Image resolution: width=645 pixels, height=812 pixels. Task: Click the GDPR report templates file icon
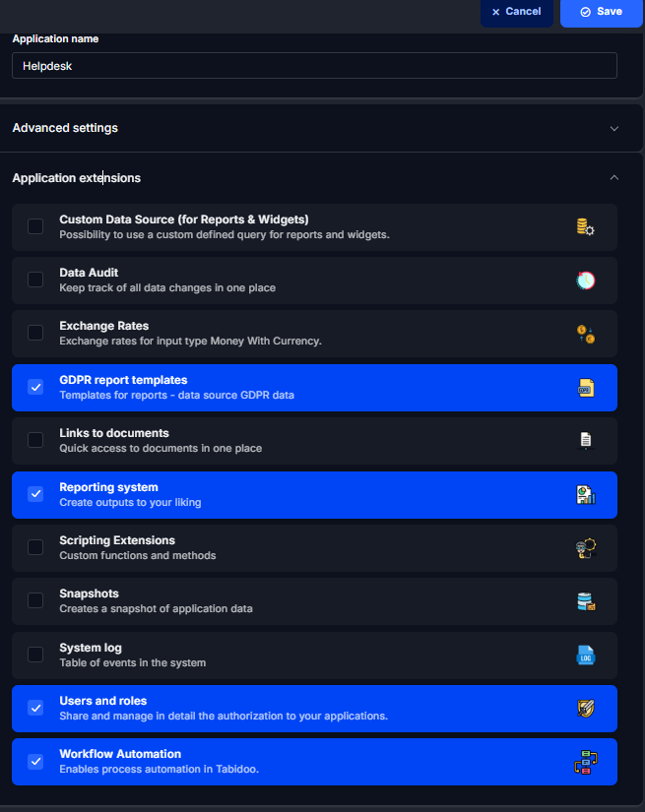585,388
